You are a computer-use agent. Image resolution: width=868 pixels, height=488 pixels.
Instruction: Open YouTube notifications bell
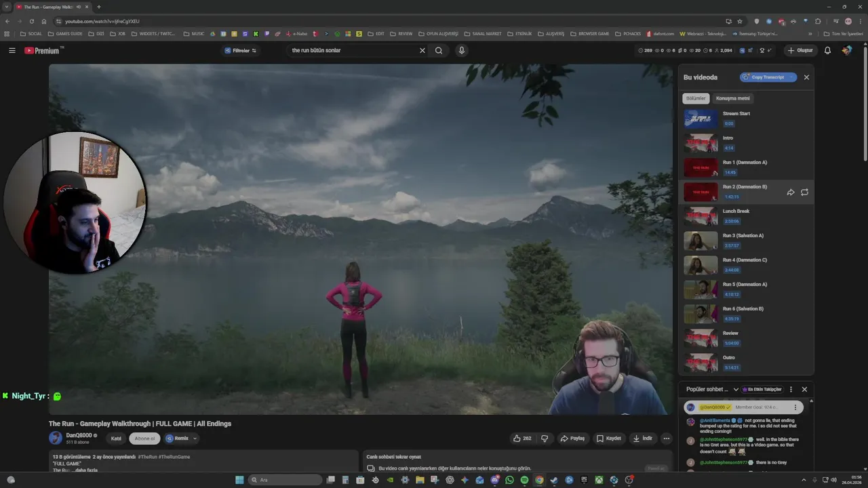click(827, 50)
